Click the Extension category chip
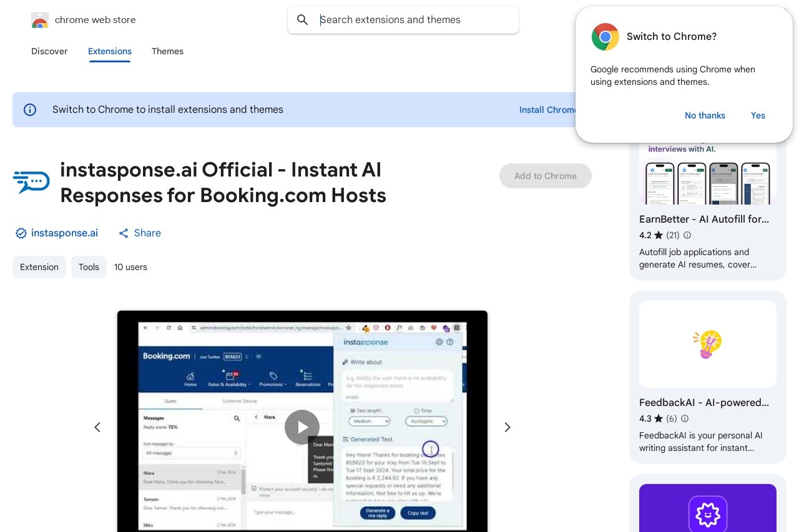Image resolution: width=799 pixels, height=532 pixels. point(39,267)
